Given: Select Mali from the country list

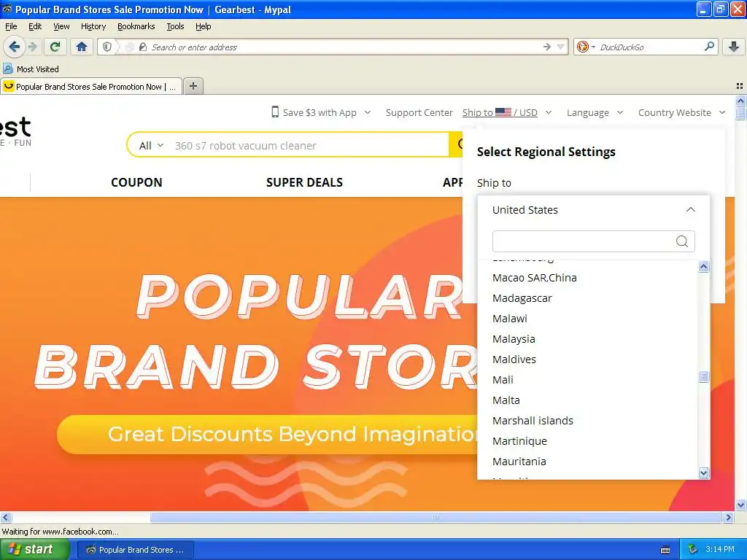Looking at the screenshot, I should click(503, 380).
